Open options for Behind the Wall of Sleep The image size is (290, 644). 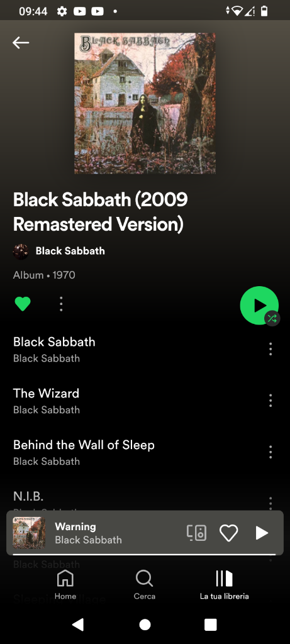coord(270,452)
